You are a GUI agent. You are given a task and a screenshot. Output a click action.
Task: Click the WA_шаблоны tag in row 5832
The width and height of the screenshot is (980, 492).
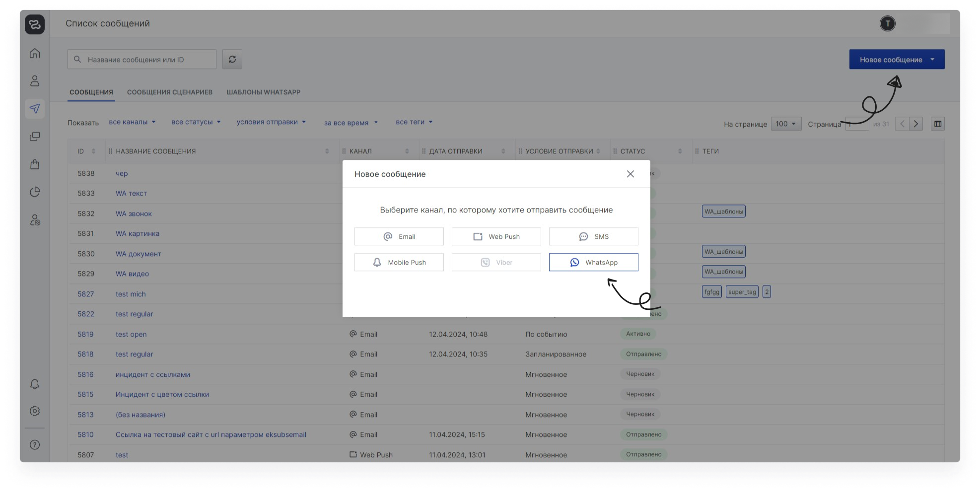tap(724, 211)
